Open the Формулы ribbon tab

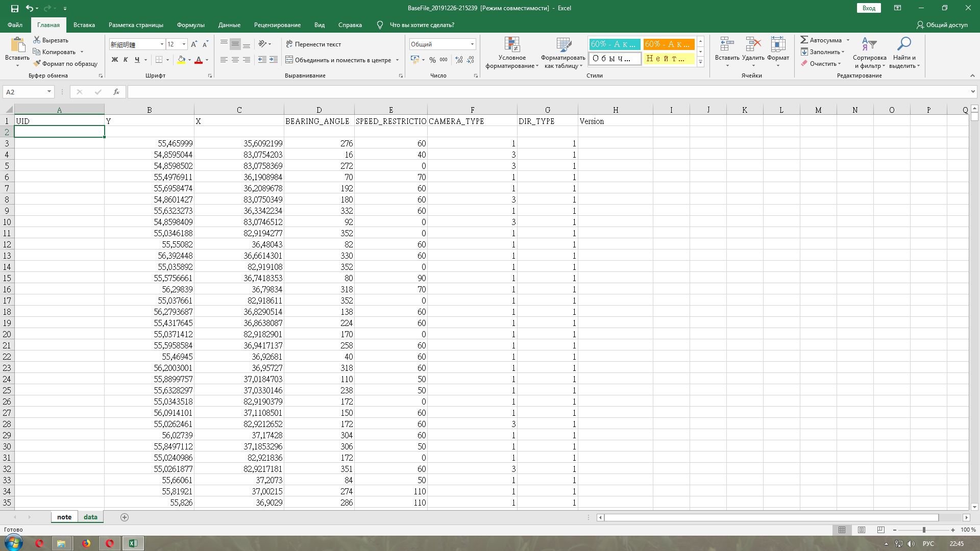190,25
